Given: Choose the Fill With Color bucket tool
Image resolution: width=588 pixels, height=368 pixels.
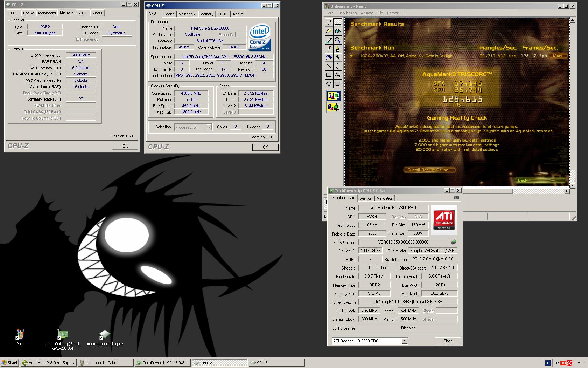Looking at the screenshot, I should pyautogui.click(x=337, y=31).
